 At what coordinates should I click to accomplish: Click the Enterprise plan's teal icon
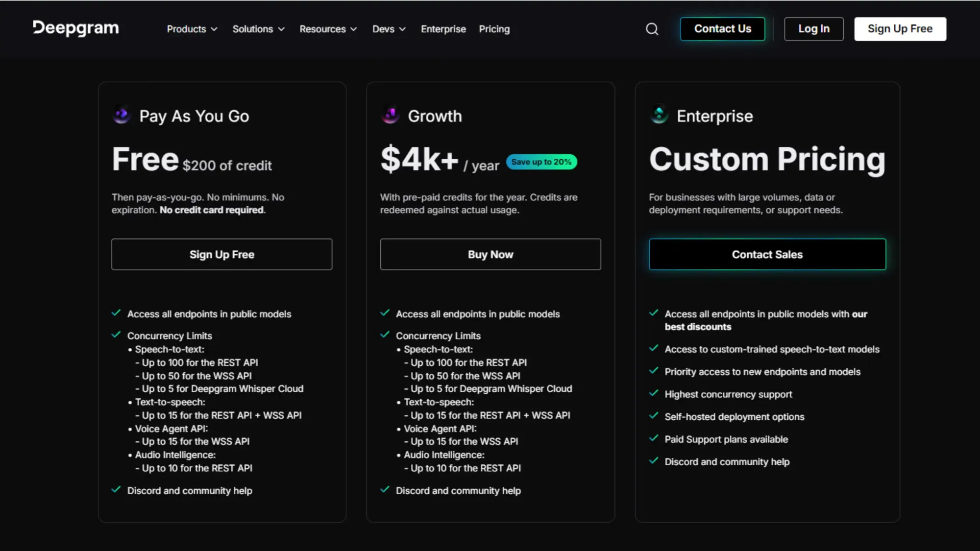[659, 116]
